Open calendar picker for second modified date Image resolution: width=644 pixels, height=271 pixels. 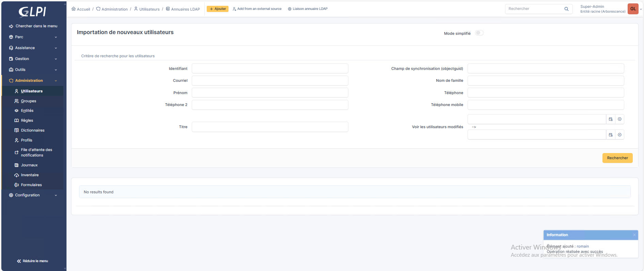[x=611, y=135]
